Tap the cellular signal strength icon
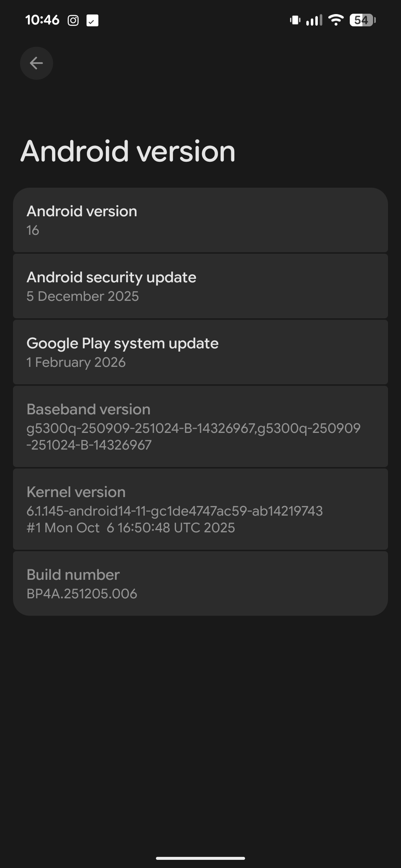This screenshot has width=401, height=868. point(314,20)
